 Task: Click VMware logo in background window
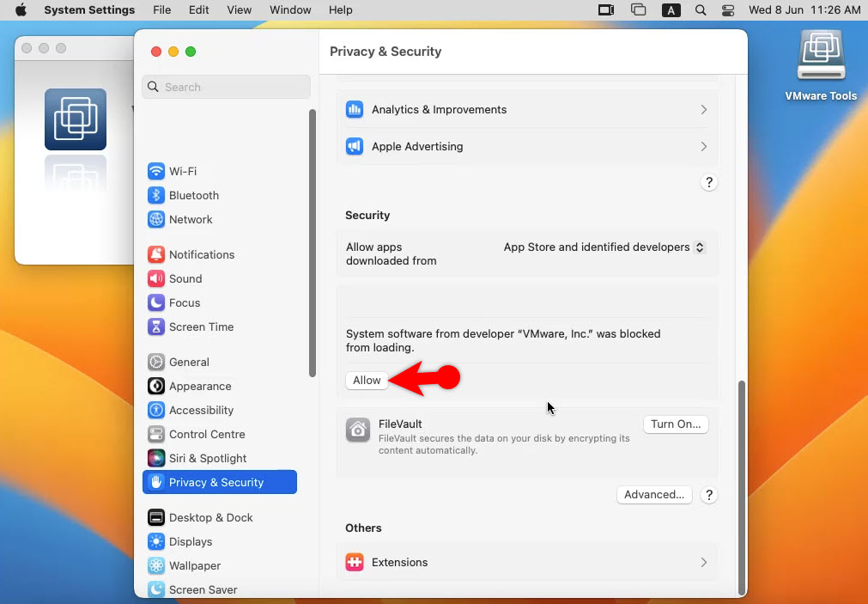pyautogui.click(x=76, y=119)
